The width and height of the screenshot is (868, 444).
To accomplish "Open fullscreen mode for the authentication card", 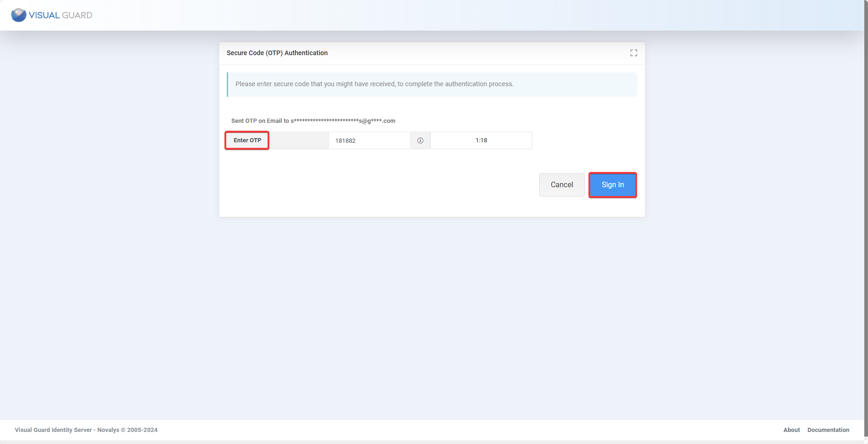I will pos(633,53).
